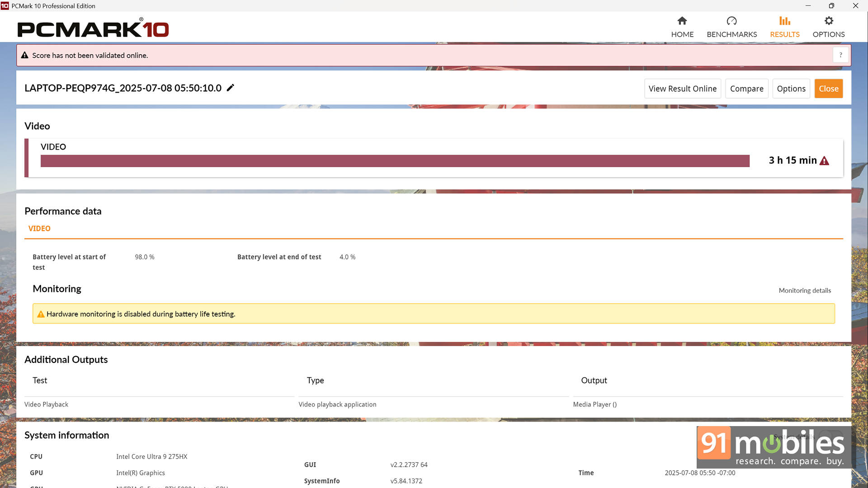868x488 pixels.
Task: Click 4.0 % battery end value
Action: 347,257
